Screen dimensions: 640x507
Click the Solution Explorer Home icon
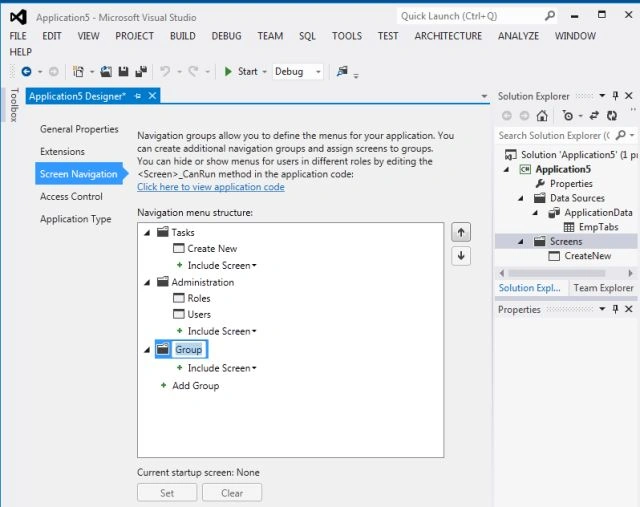click(x=542, y=116)
